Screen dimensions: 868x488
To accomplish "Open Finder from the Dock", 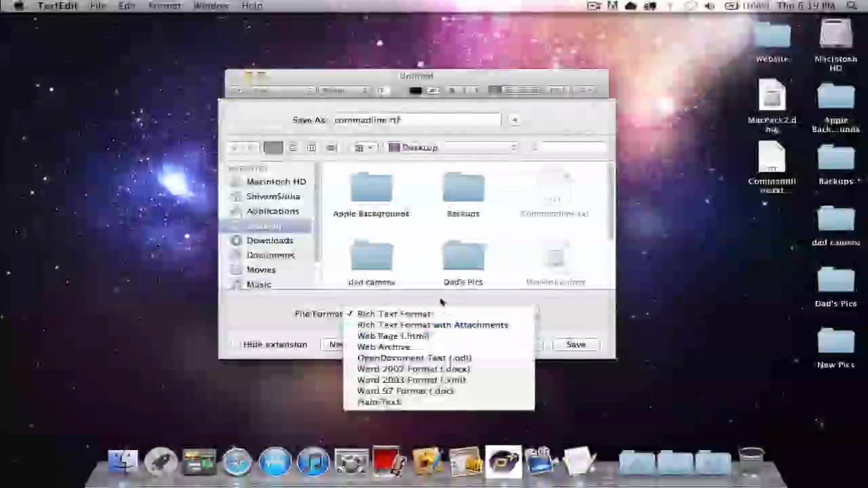I will pos(123,462).
